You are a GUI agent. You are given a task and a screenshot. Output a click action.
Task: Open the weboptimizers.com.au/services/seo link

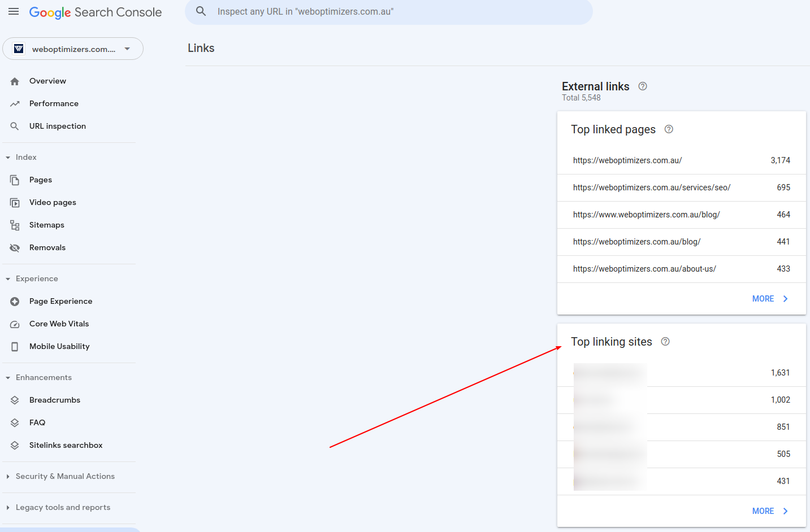click(x=652, y=187)
